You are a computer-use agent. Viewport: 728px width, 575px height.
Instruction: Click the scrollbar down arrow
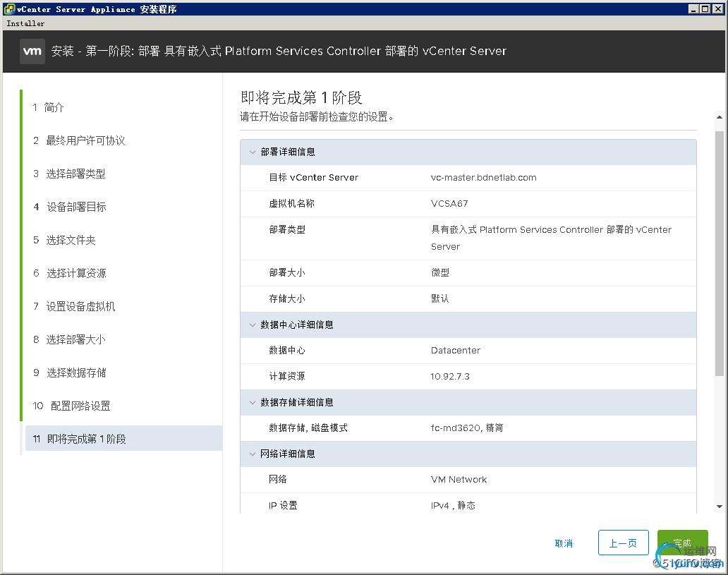[x=719, y=507]
